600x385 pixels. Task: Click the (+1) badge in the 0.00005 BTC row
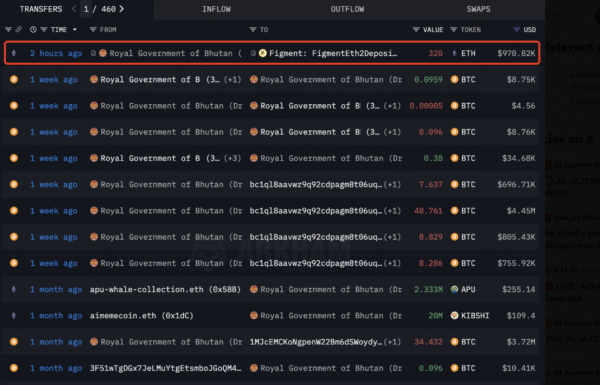click(x=392, y=106)
